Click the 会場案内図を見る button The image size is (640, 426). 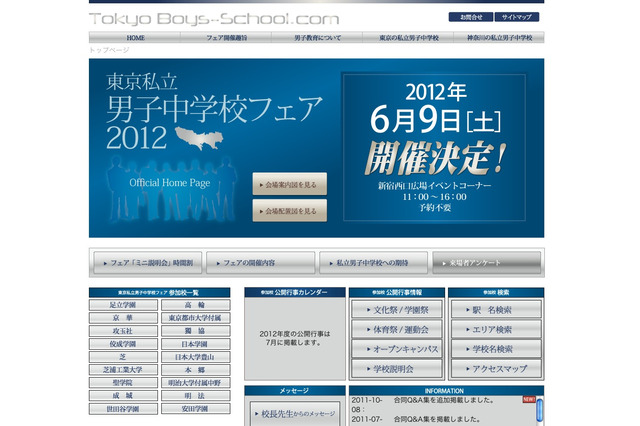[290, 184]
